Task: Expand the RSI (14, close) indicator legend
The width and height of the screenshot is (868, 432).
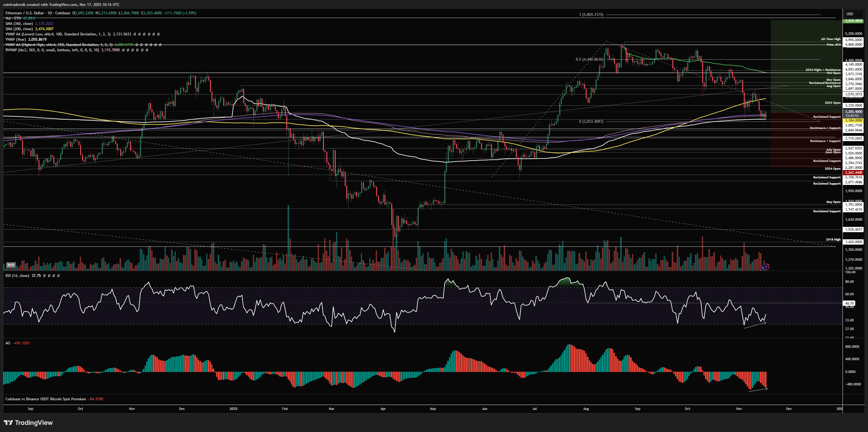Action: click(17, 276)
